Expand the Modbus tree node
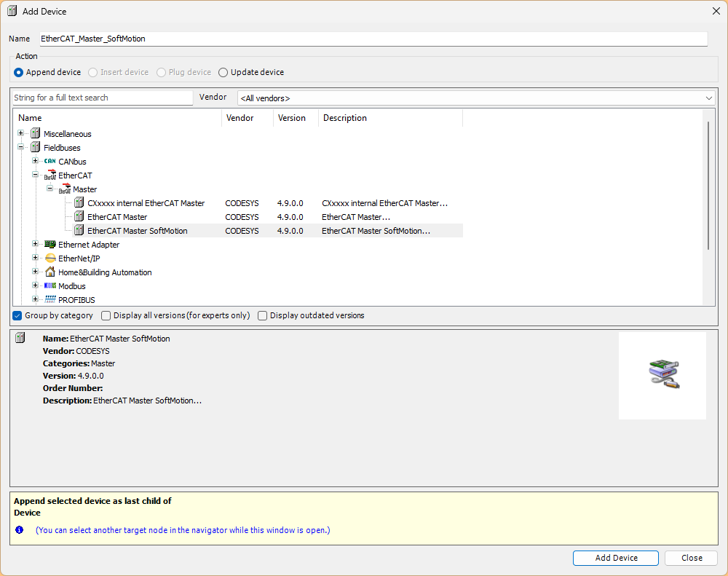 coord(35,285)
